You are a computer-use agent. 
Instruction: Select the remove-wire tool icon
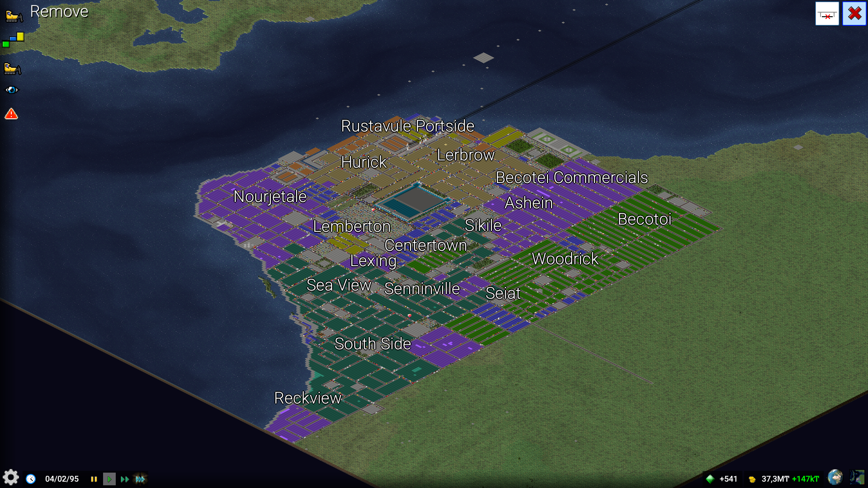(x=827, y=14)
